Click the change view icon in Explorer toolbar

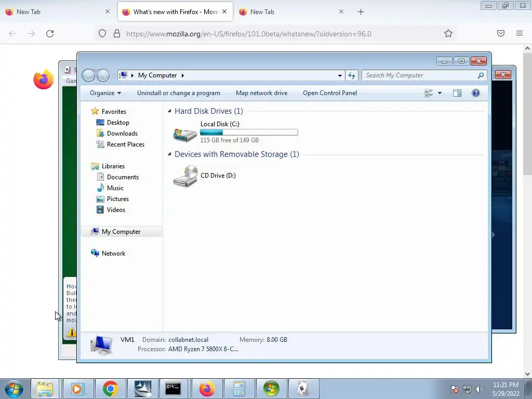click(429, 93)
